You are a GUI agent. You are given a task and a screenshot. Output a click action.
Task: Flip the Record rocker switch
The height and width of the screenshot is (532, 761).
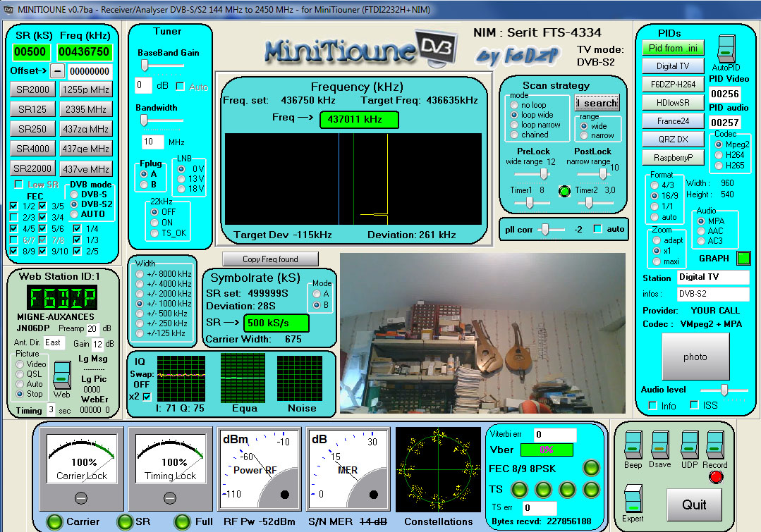715,446
